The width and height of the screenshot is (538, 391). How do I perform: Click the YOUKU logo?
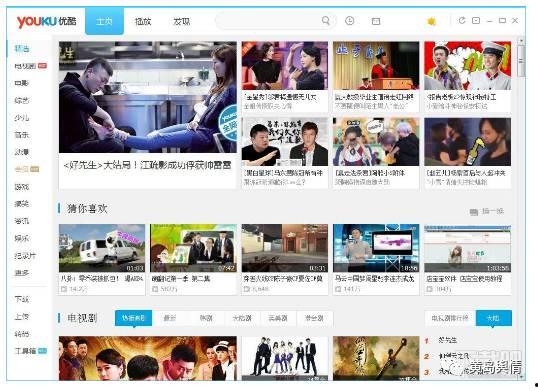click(x=47, y=22)
